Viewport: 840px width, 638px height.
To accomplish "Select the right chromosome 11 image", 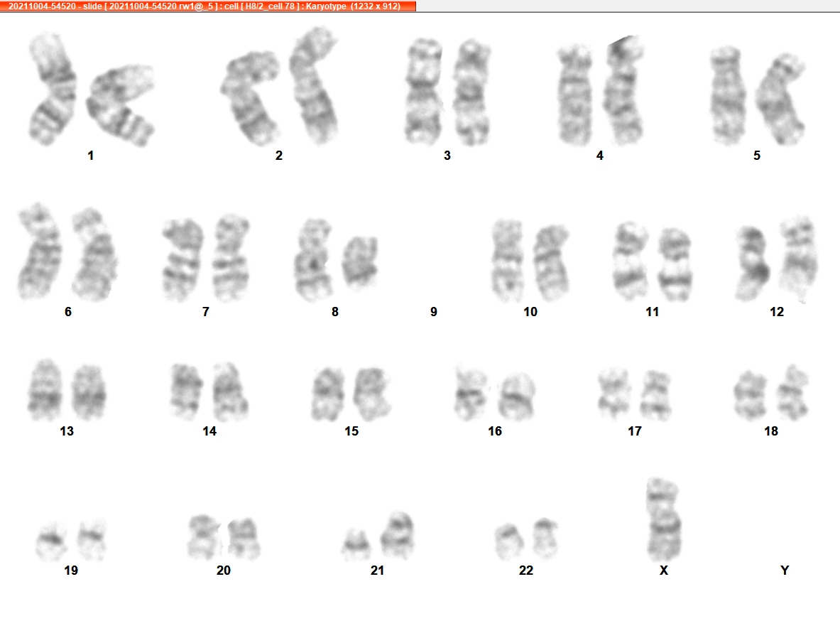I will [x=675, y=264].
